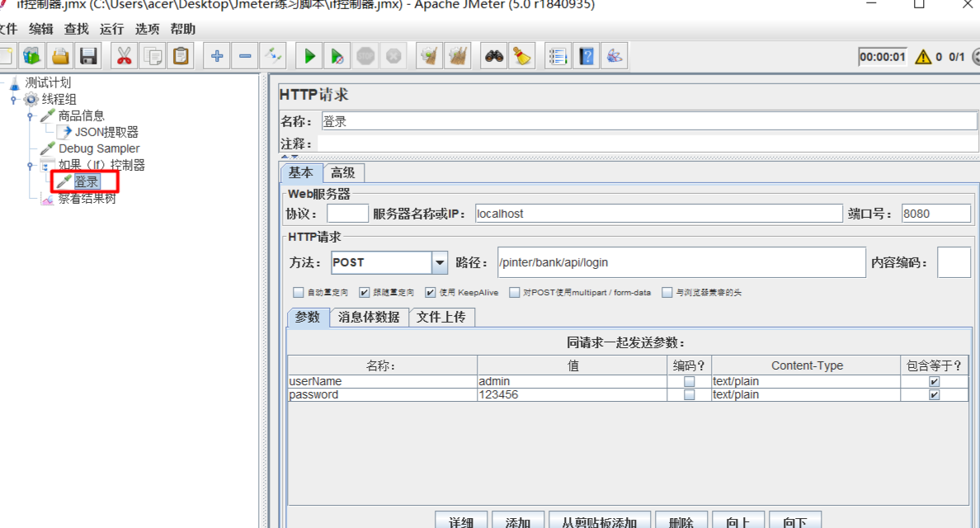Open the Templates toolbar icon

coord(32,56)
